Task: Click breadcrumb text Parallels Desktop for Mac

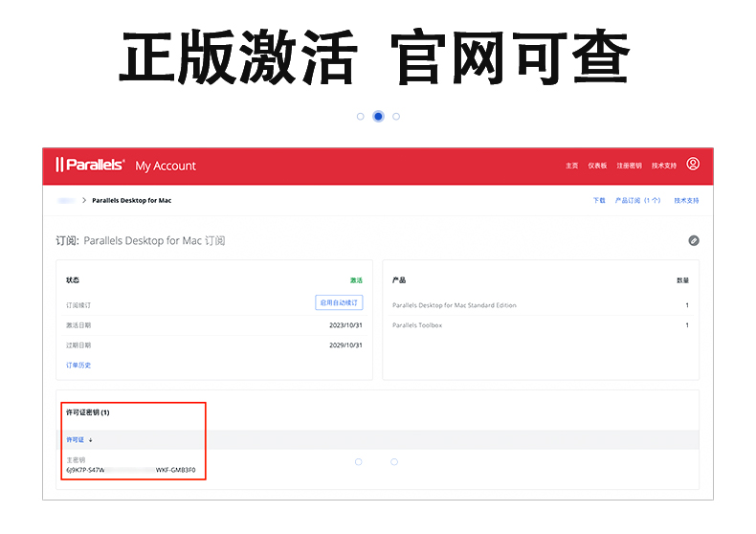Action: pyautogui.click(x=132, y=201)
